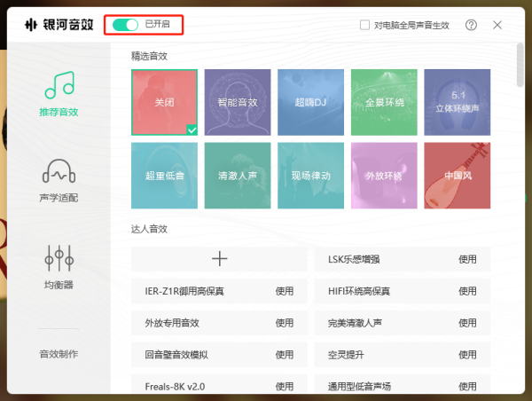
Task: Click the IER-Z1R御用高保真 effect name
Action: point(184,291)
